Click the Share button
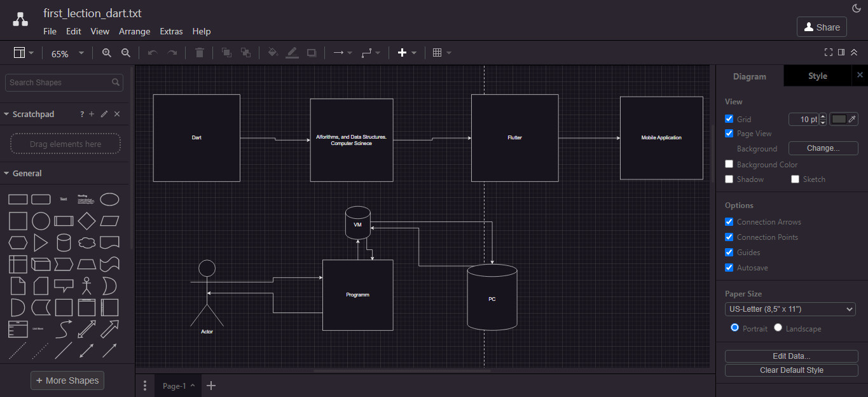The width and height of the screenshot is (868, 397). [x=822, y=27]
